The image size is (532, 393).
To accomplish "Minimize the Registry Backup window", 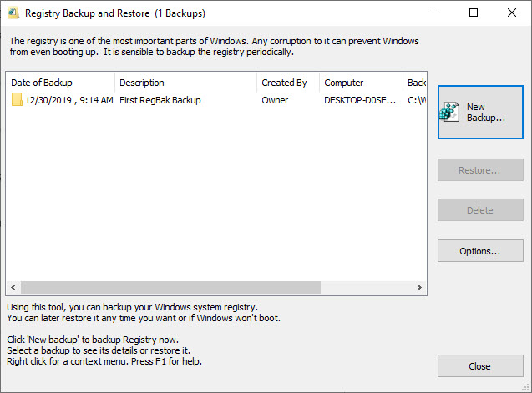I will [435, 13].
